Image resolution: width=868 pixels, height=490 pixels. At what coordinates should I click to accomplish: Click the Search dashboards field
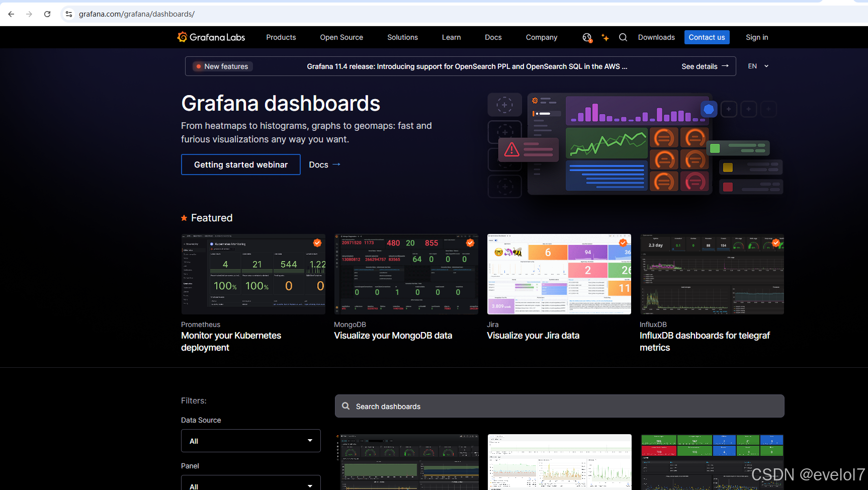tap(560, 406)
